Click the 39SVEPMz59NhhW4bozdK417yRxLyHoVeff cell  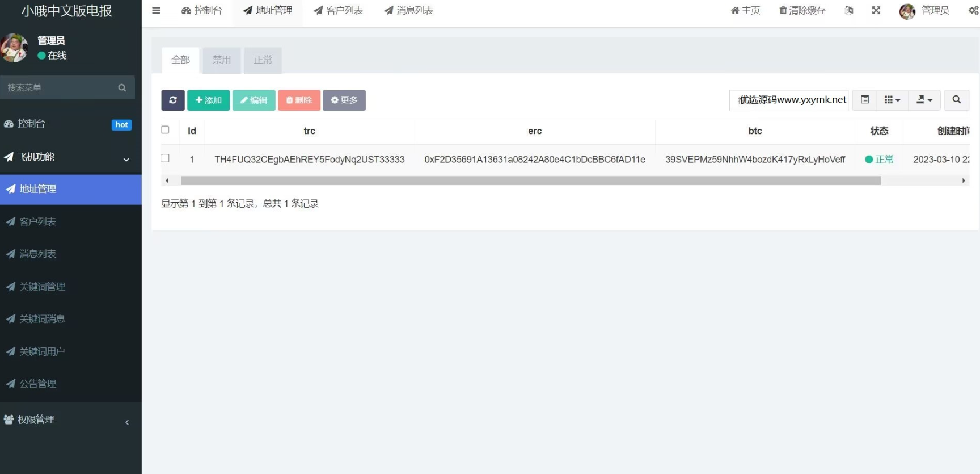755,160
